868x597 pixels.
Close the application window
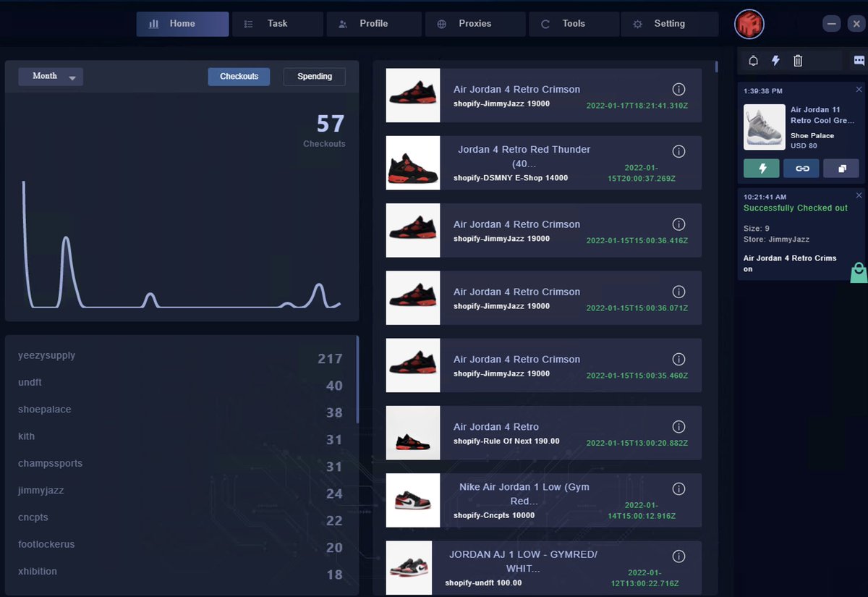point(856,24)
